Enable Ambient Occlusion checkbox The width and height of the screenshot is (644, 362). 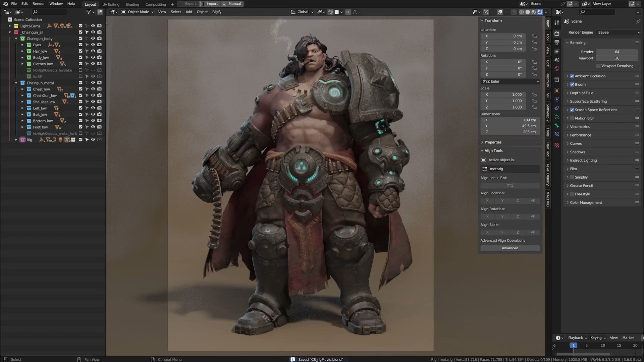[x=572, y=76]
